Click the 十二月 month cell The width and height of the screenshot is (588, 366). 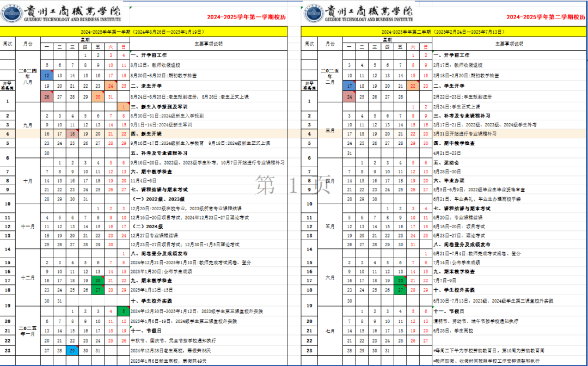(28, 278)
